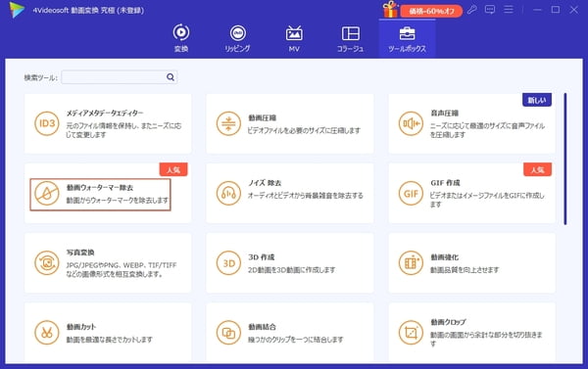The image size is (588, 369).
Task: Click the 2D動画を3D動画に作成します description
Action: (291, 270)
